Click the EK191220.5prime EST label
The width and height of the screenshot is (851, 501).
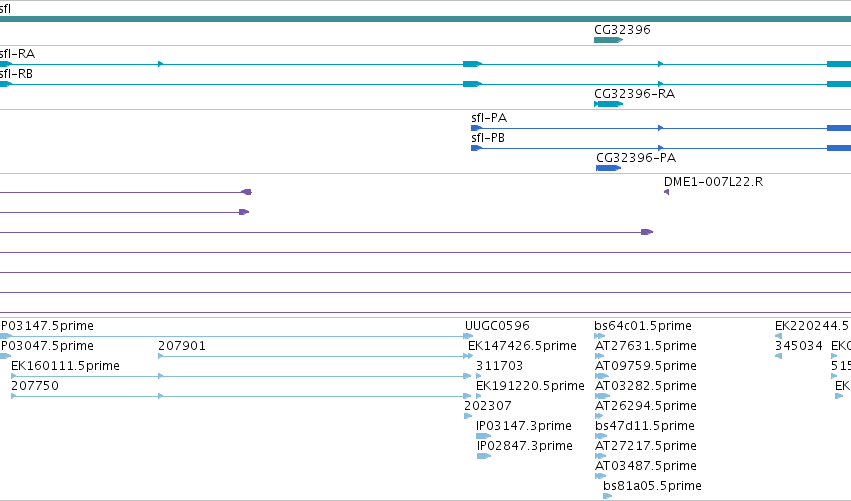(530, 386)
